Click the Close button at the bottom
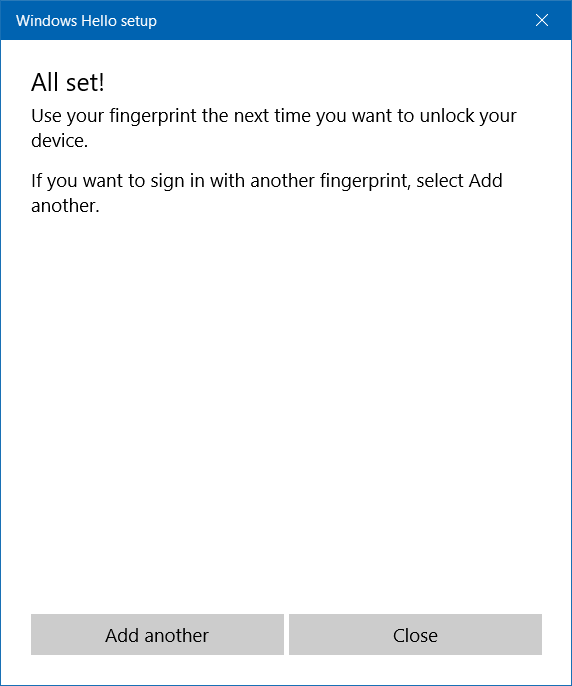Viewport: 572px width, 686px height. pos(415,634)
